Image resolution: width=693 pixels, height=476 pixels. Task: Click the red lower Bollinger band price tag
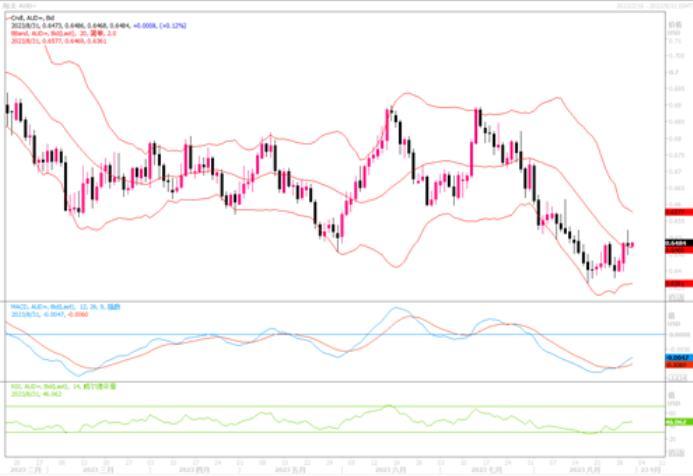[x=678, y=283]
